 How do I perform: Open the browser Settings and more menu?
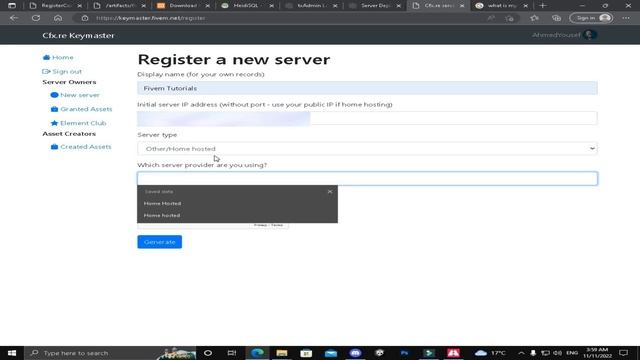point(626,18)
